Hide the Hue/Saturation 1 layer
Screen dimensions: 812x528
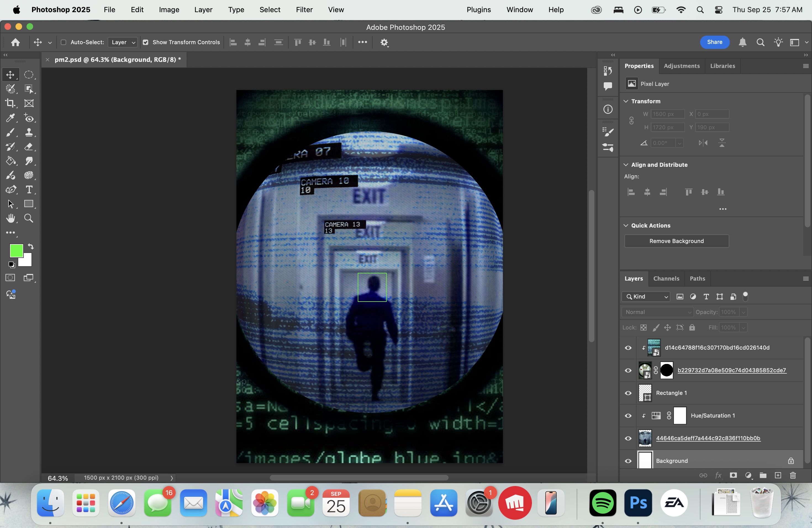628,416
